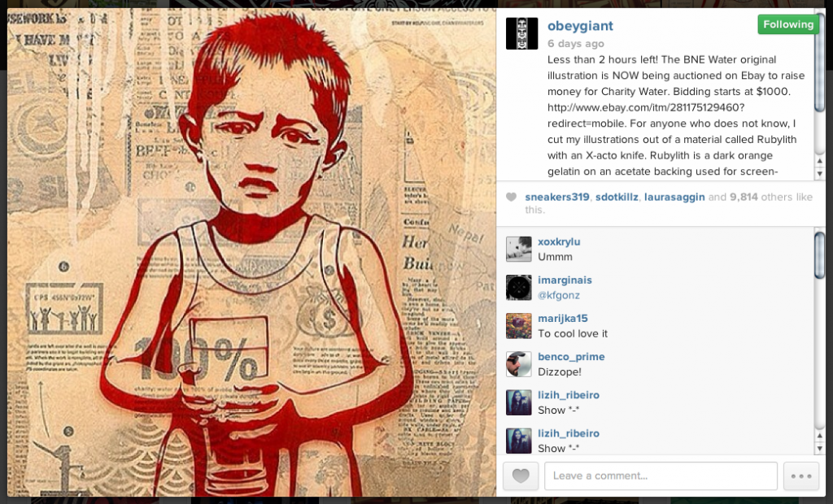Focus the Leave a comment field
This screenshot has width=833, height=504.
(x=661, y=476)
